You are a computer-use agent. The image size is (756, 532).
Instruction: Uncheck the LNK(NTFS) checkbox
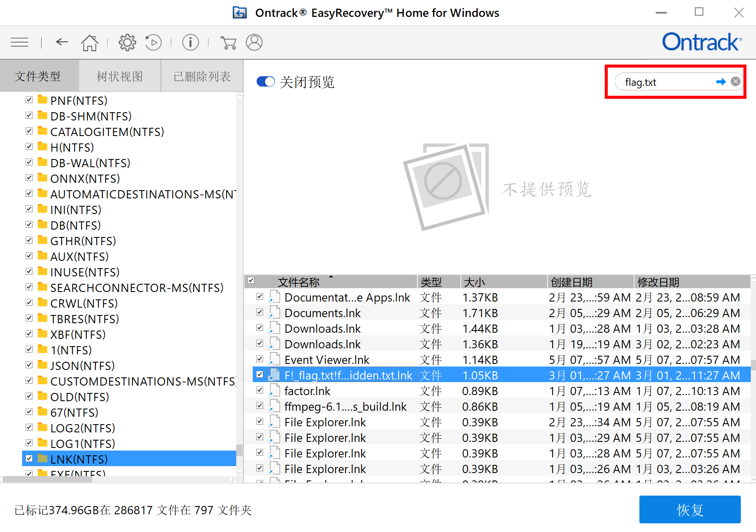29,459
